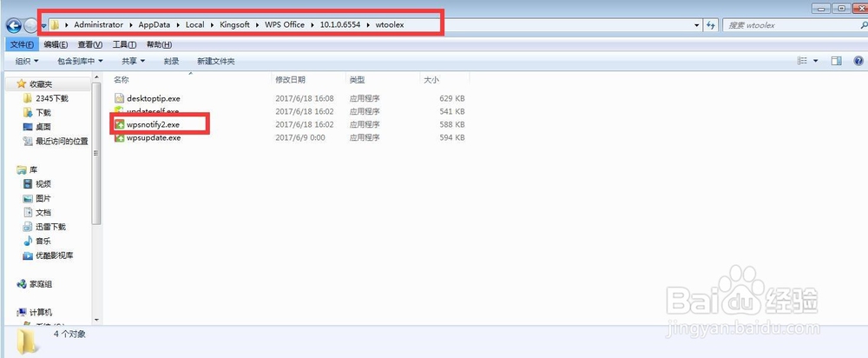Open the 查看(V) menu
This screenshot has width=868, height=358.
coord(90,44)
